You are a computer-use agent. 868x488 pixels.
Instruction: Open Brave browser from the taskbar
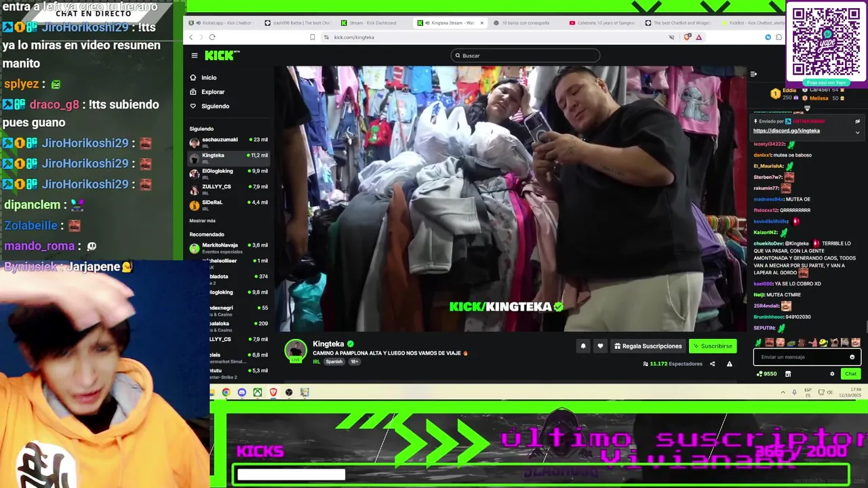pyautogui.click(x=273, y=392)
